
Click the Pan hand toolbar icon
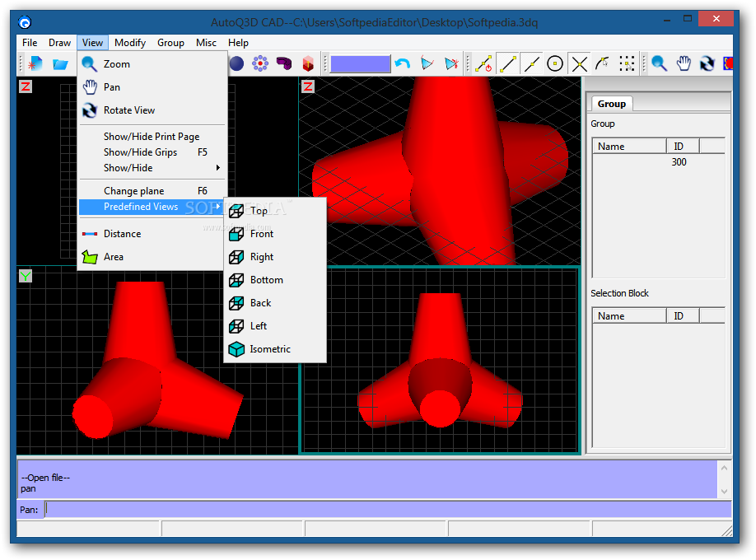point(684,63)
